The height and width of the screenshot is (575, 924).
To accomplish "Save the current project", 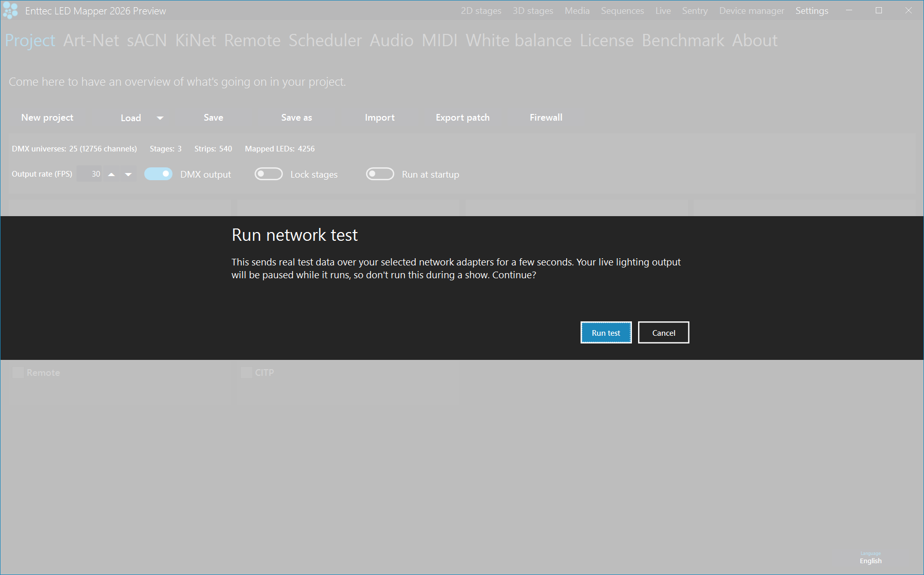I will pyautogui.click(x=214, y=118).
